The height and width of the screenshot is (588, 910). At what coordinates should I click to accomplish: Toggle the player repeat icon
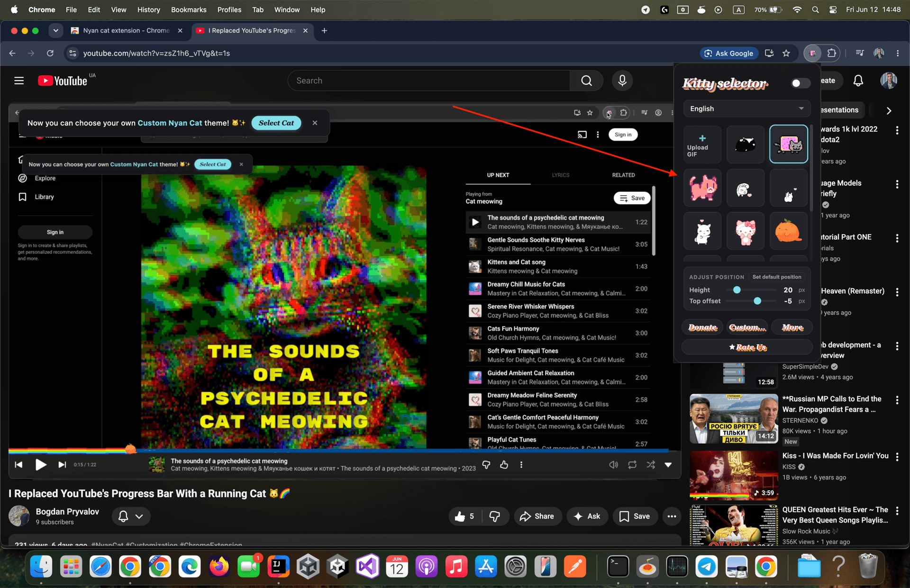tap(632, 465)
